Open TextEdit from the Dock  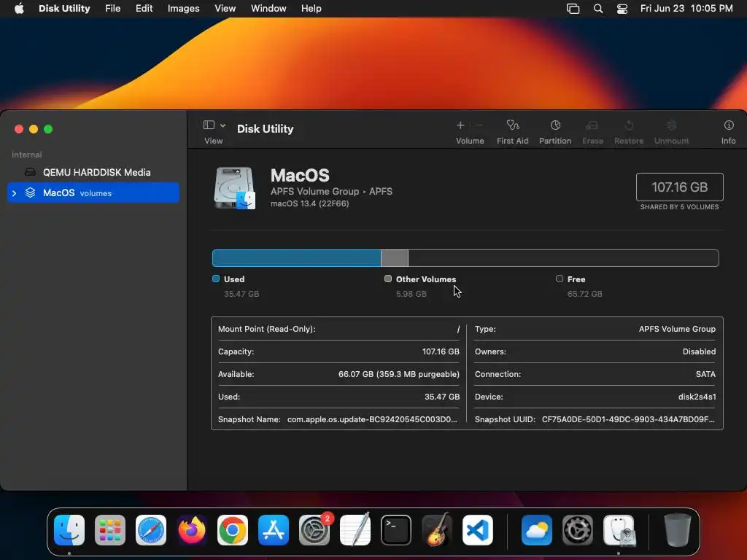tap(355, 530)
